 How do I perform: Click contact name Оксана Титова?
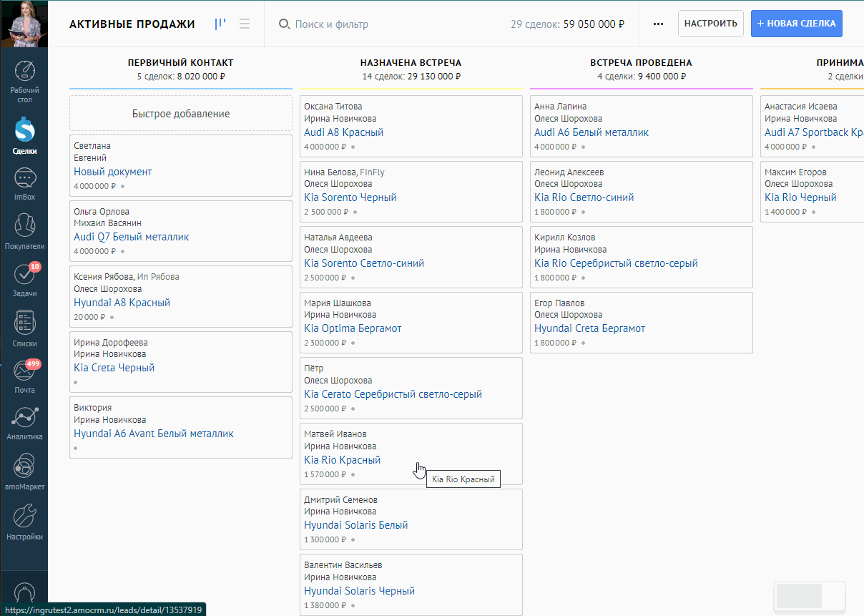(x=333, y=107)
